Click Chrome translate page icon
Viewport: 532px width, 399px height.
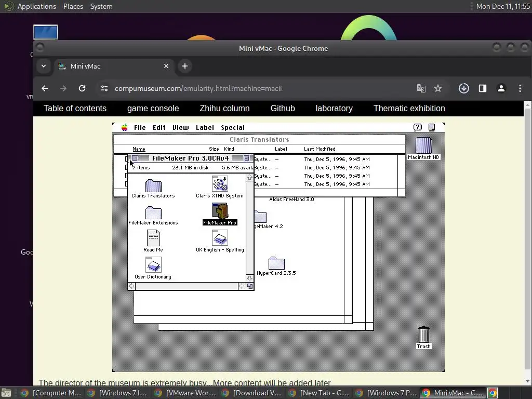click(421, 88)
